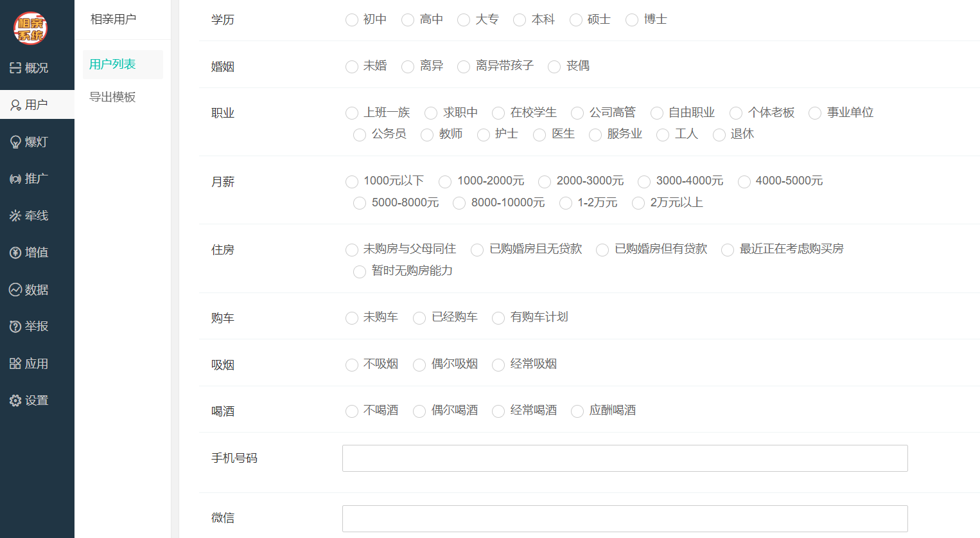
Task: Select 上班一族 occupation
Action: tap(352, 113)
